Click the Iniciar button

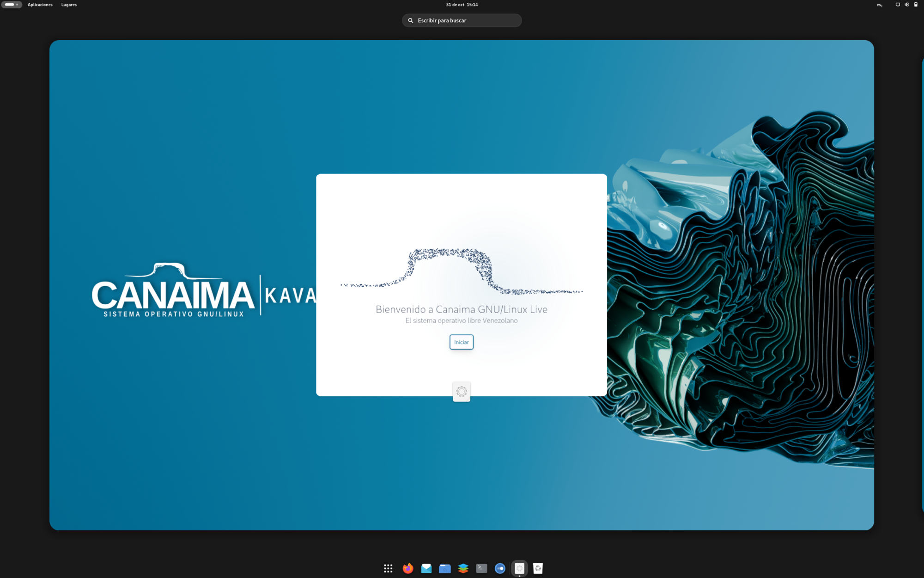(461, 342)
